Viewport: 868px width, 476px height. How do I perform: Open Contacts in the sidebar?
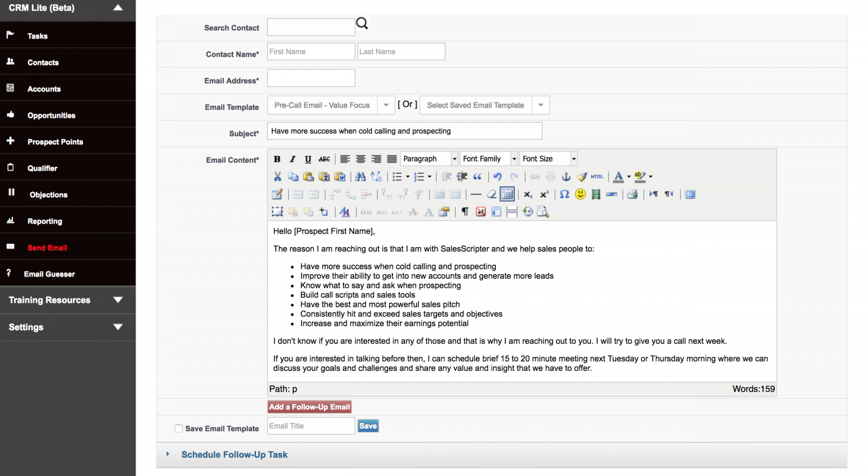[43, 62]
